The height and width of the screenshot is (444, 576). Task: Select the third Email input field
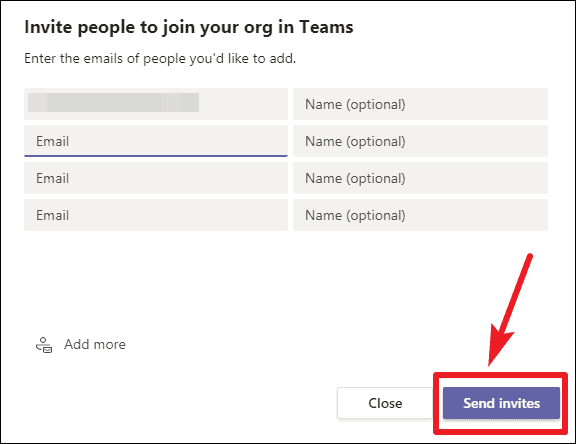point(156,178)
